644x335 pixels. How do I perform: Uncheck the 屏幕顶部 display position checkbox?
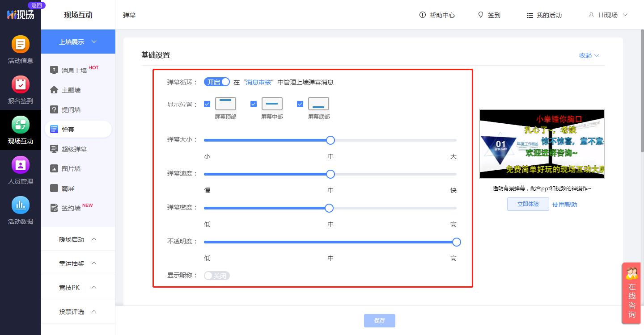[207, 104]
